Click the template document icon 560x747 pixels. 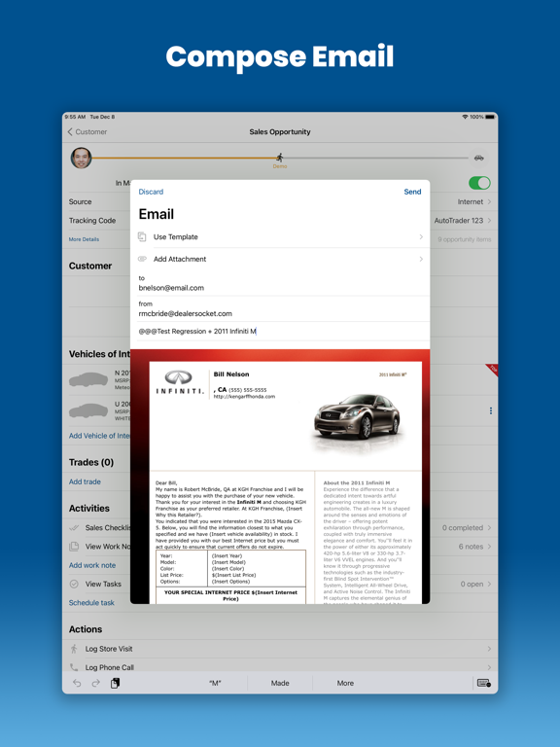(142, 236)
